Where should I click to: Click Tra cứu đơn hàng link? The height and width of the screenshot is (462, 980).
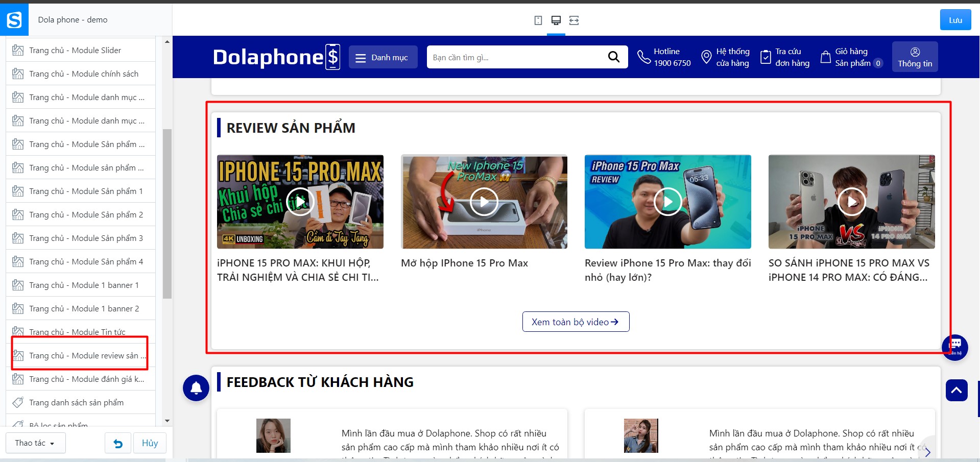coord(792,57)
